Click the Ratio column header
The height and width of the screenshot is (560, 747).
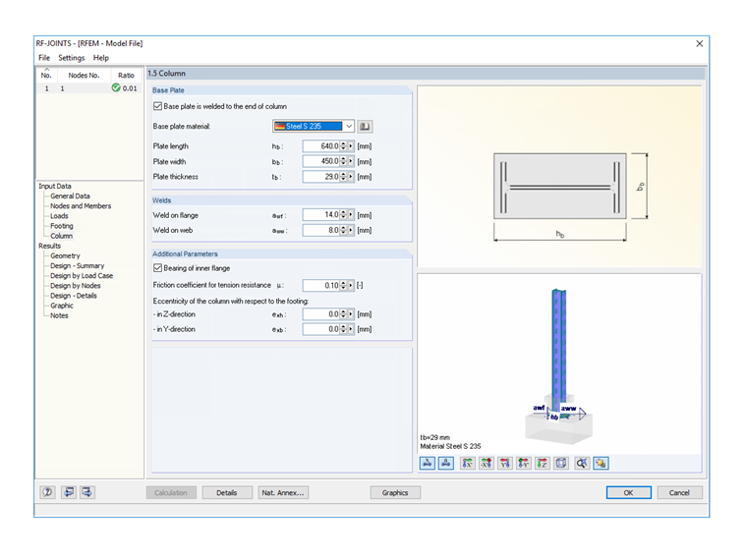click(126, 75)
